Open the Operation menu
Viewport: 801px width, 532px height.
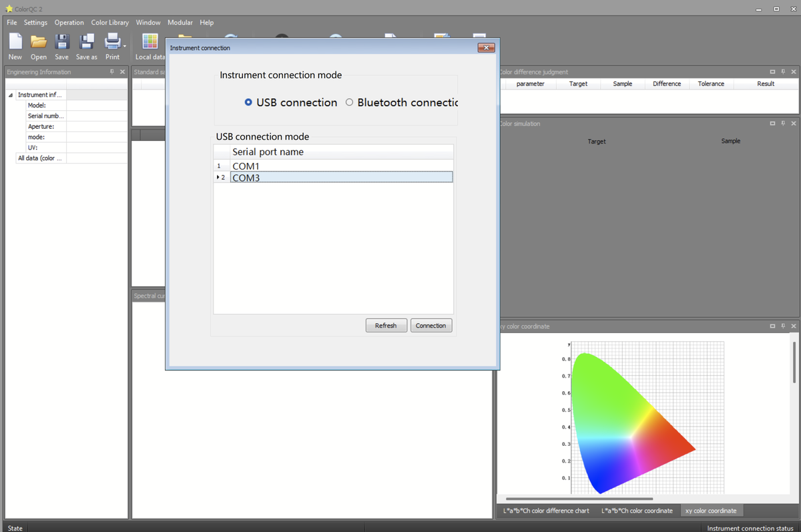point(69,23)
